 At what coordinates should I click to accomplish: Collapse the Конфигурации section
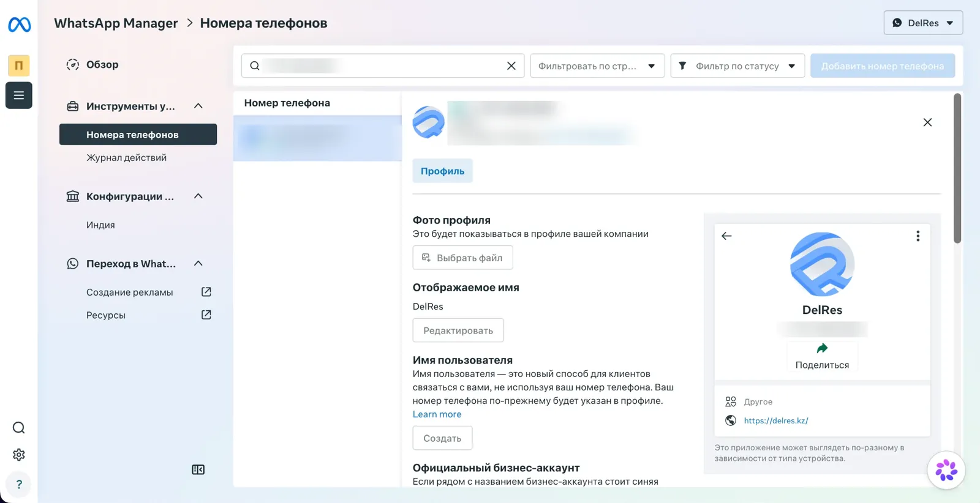[x=198, y=196]
